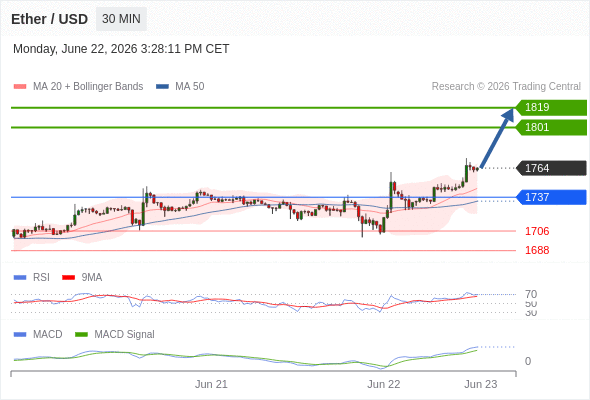Click the Research Trading Central copyright text

[506, 87]
